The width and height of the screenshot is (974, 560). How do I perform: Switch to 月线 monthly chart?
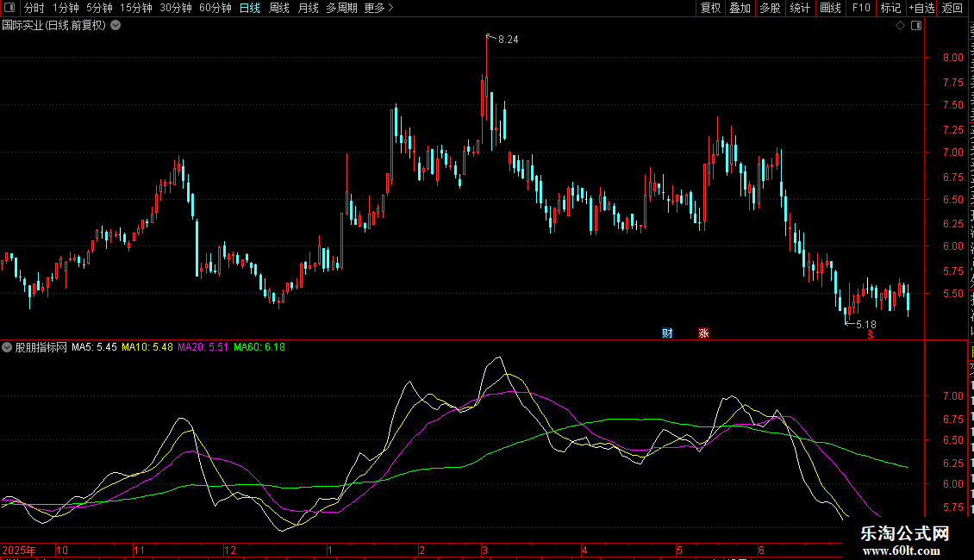(x=308, y=8)
